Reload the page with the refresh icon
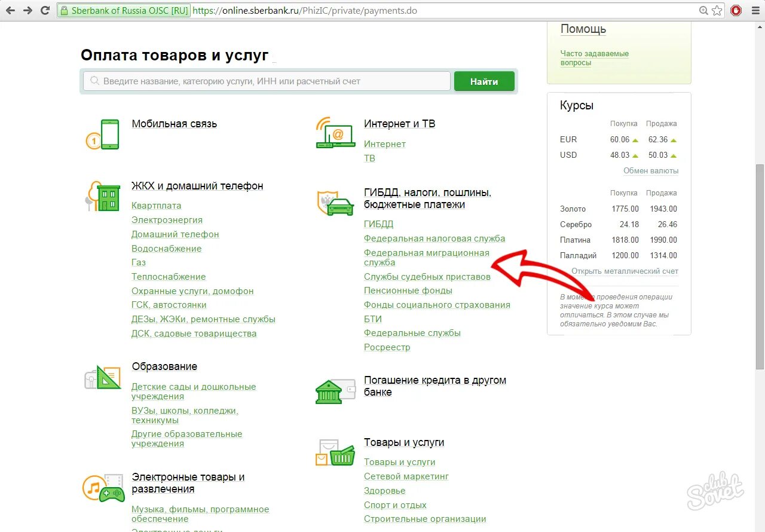 pyautogui.click(x=45, y=11)
